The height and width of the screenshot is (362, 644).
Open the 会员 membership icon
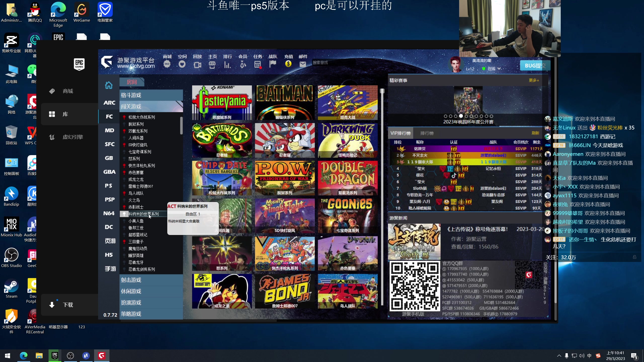pos(243,65)
